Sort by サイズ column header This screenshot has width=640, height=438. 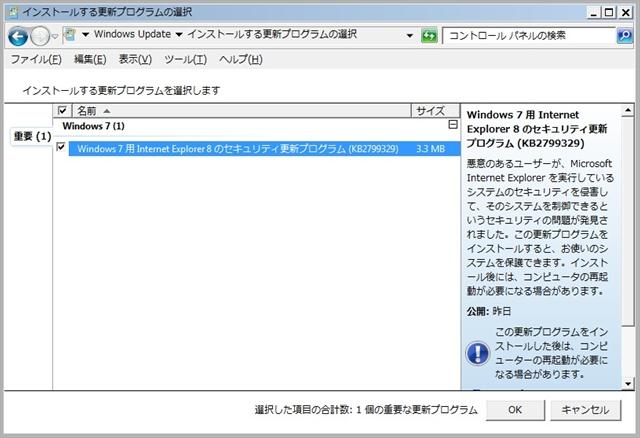coord(435,111)
